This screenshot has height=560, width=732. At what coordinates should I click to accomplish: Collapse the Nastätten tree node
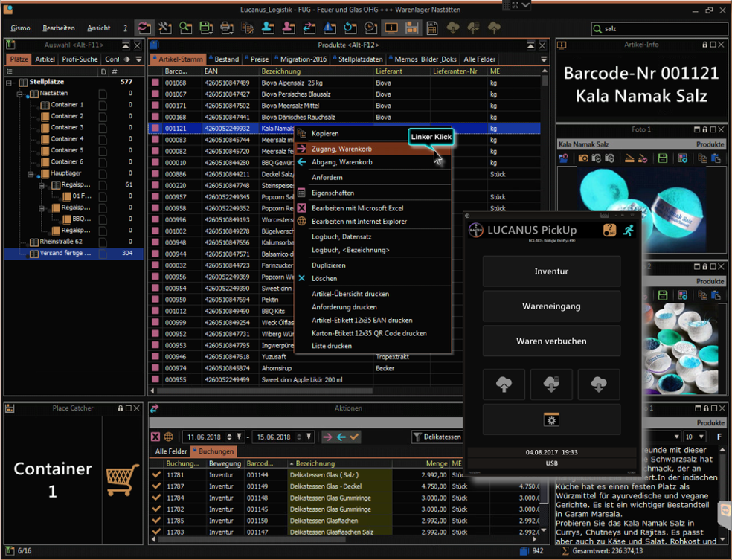20,94
